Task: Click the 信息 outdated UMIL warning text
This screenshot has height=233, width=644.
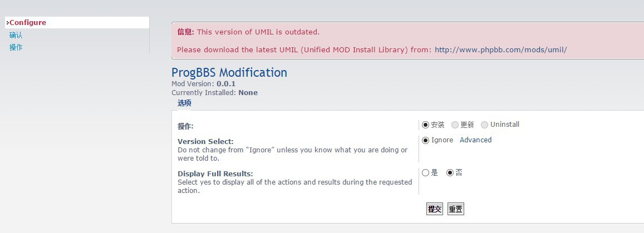Action: 248,32
